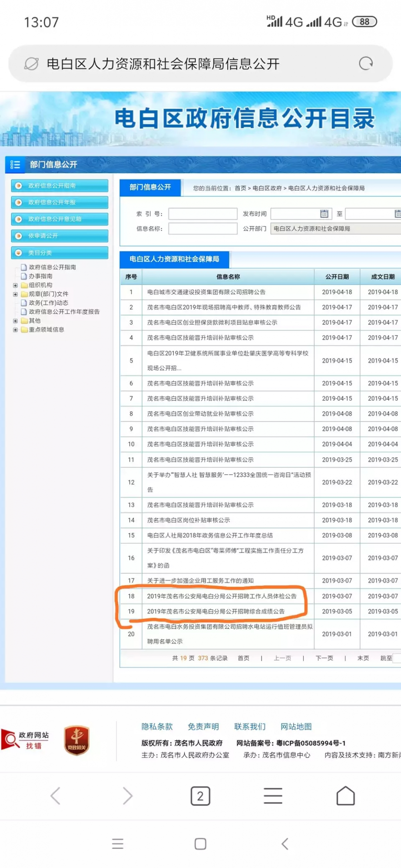Tap the reload icon in address bar

point(366,64)
